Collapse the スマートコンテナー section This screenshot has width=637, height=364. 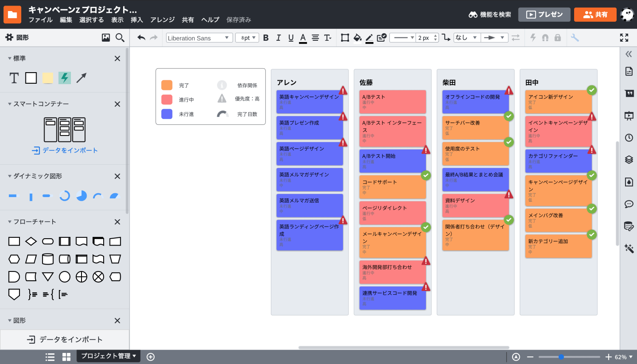click(10, 104)
